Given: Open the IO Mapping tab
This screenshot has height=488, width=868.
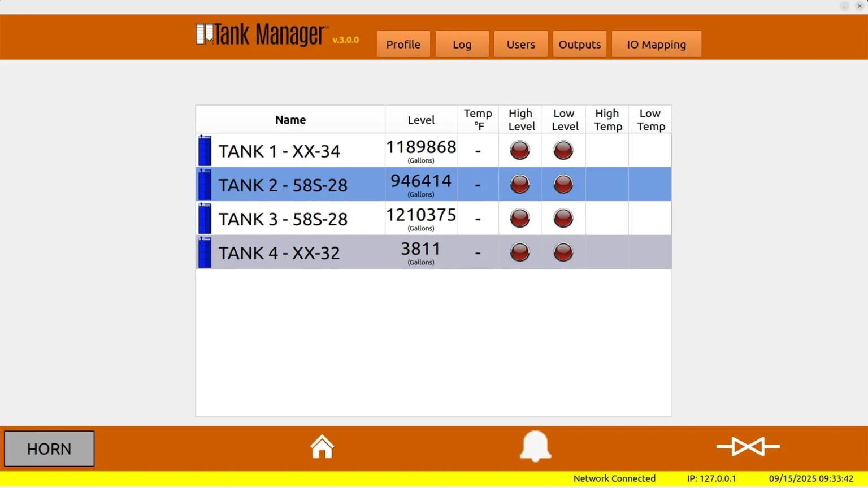Looking at the screenshot, I should [657, 44].
